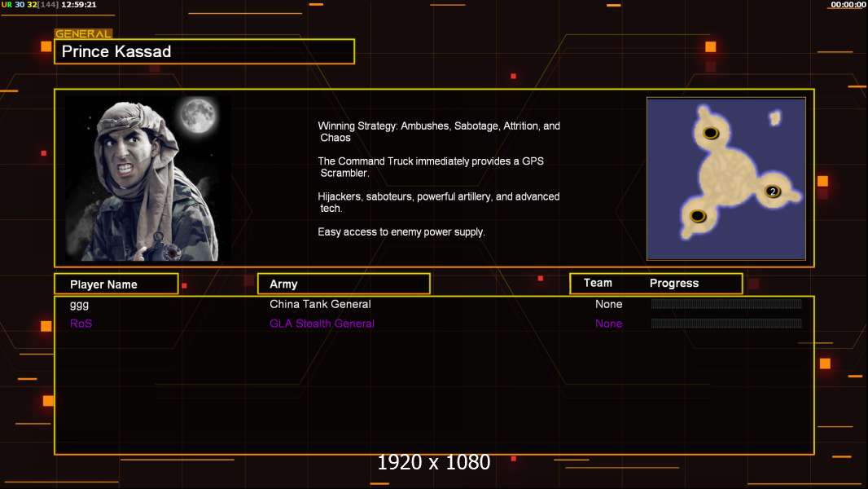Click the Command Truck GPS Scrambler text
This screenshot has height=489, width=868.
coord(431,167)
